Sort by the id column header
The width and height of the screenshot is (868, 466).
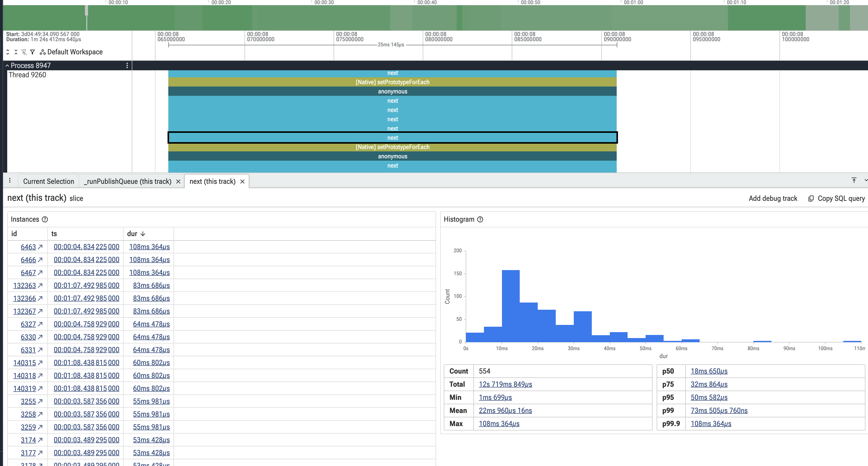[28, 234]
